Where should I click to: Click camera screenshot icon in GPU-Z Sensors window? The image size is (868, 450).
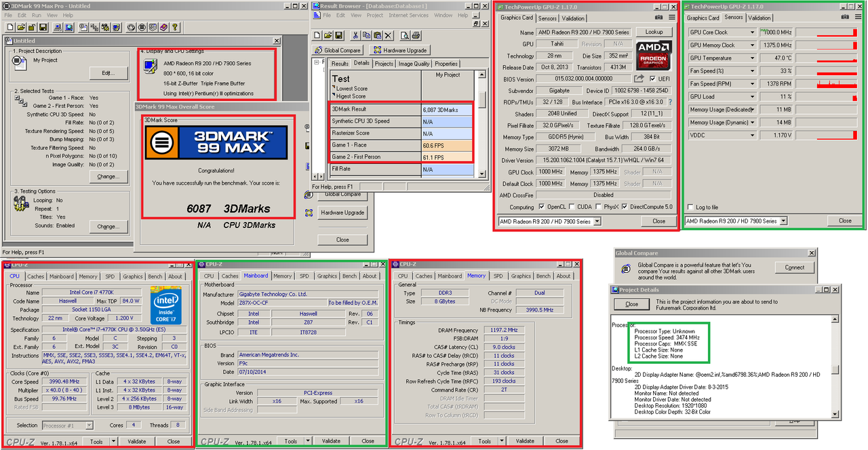pos(845,18)
